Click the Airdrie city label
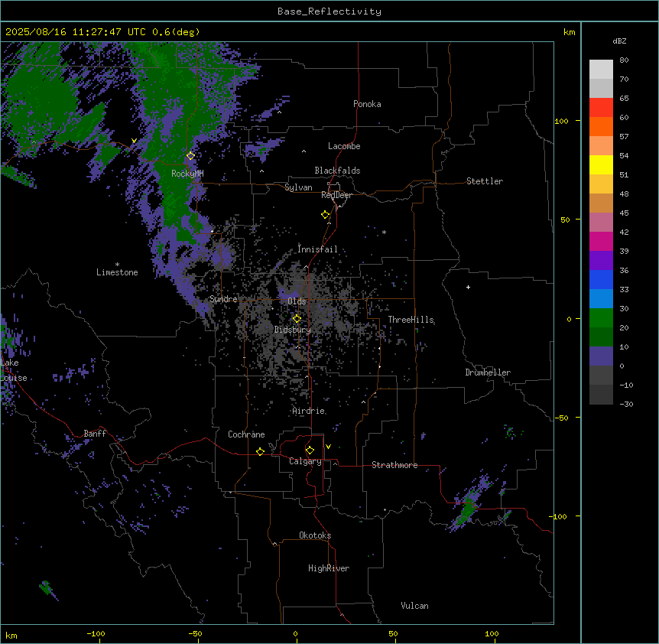659x644 pixels. coord(309,411)
